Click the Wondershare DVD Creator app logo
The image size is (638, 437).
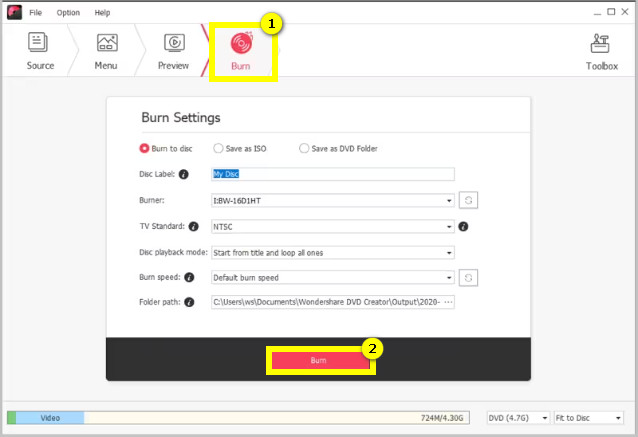pyautogui.click(x=14, y=12)
